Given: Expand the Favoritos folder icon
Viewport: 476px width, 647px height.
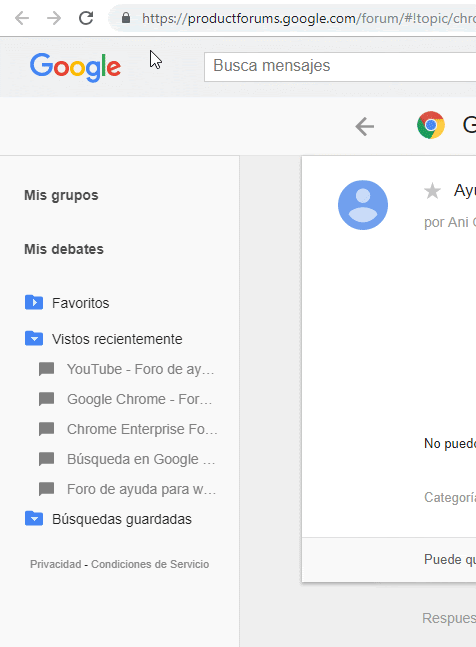Looking at the screenshot, I should click(34, 302).
